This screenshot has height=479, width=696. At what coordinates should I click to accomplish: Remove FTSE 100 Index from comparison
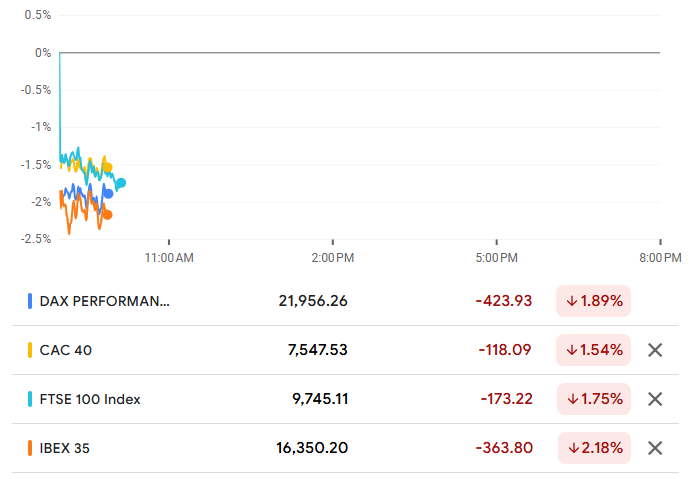click(x=655, y=399)
